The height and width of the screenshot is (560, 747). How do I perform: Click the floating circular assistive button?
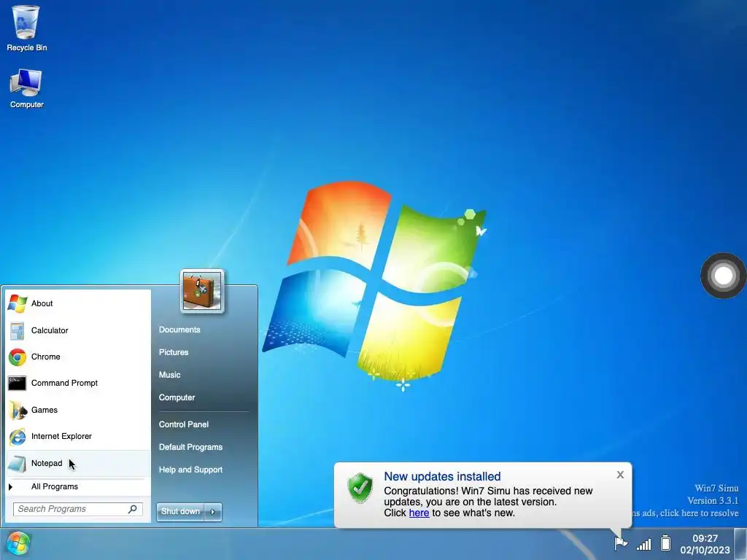(x=723, y=276)
